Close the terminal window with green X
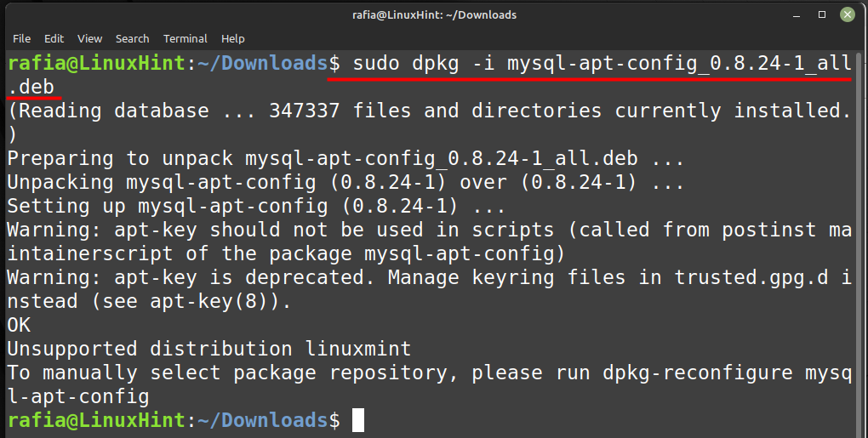This screenshot has width=868, height=438. pos(848,15)
